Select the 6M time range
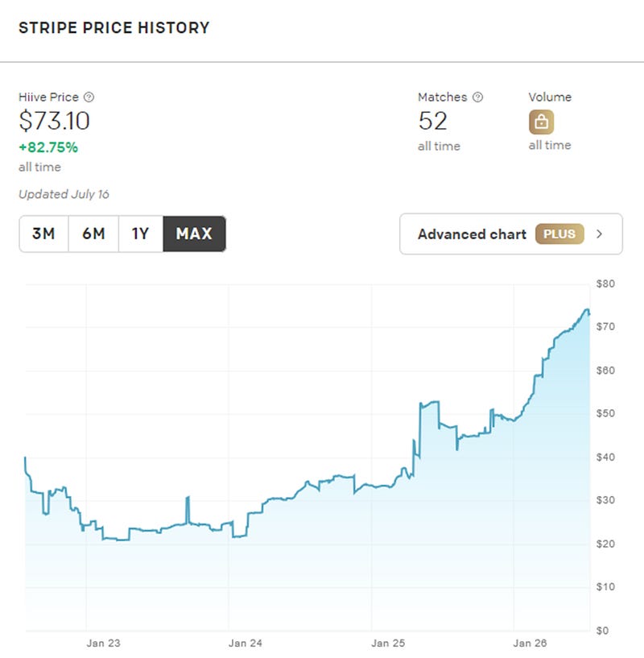Viewport: 644px width, 658px height. coord(93,234)
